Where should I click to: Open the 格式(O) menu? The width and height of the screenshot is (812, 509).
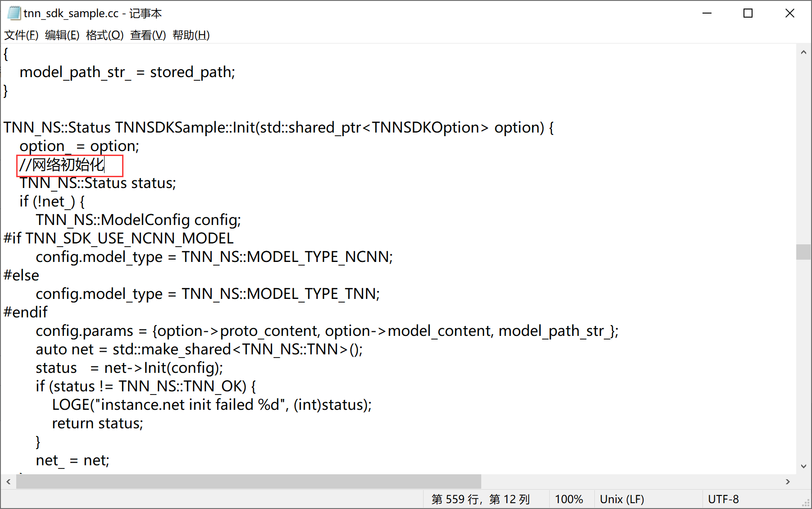pos(104,35)
